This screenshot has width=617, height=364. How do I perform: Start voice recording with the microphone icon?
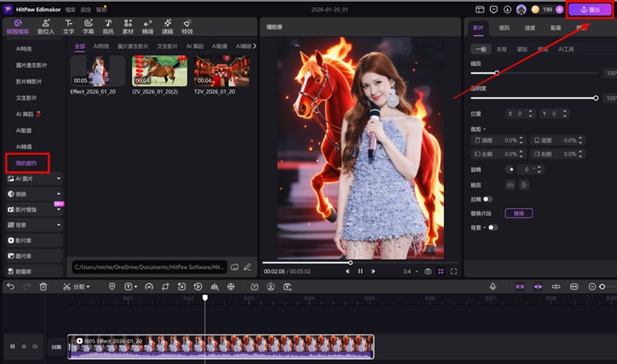[x=493, y=286]
